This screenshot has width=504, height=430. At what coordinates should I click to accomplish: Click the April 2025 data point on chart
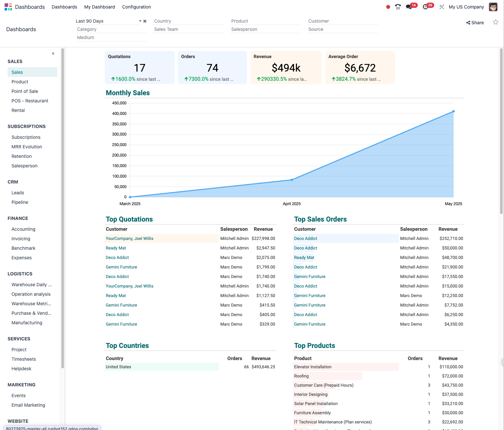coord(292,180)
